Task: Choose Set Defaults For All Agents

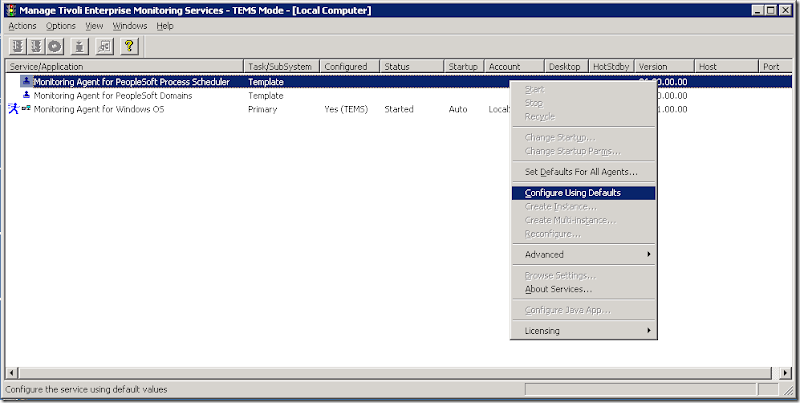Action: pos(584,172)
